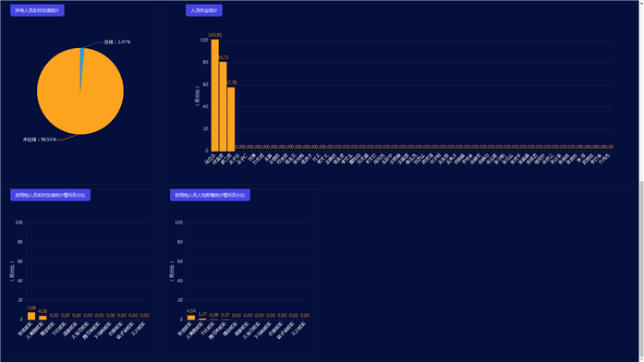Select the tallest bar labeled 100.91
This screenshot has height=362, width=644.
[x=214, y=95]
